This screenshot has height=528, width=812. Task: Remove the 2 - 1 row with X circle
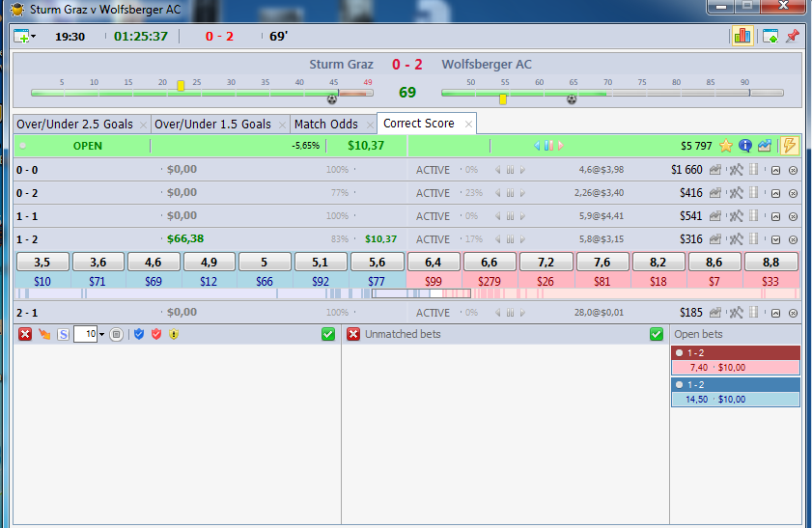pyautogui.click(x=793, y=313)
